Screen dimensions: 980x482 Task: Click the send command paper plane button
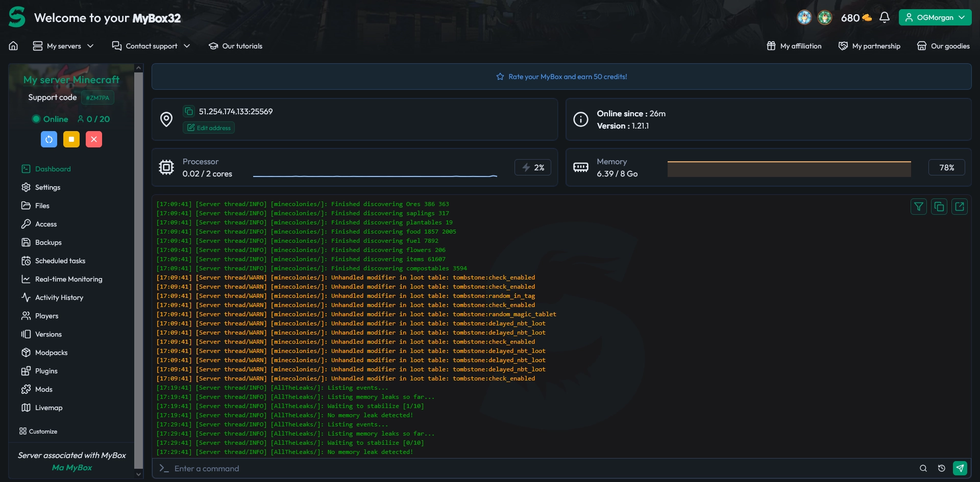click(960, 468)
